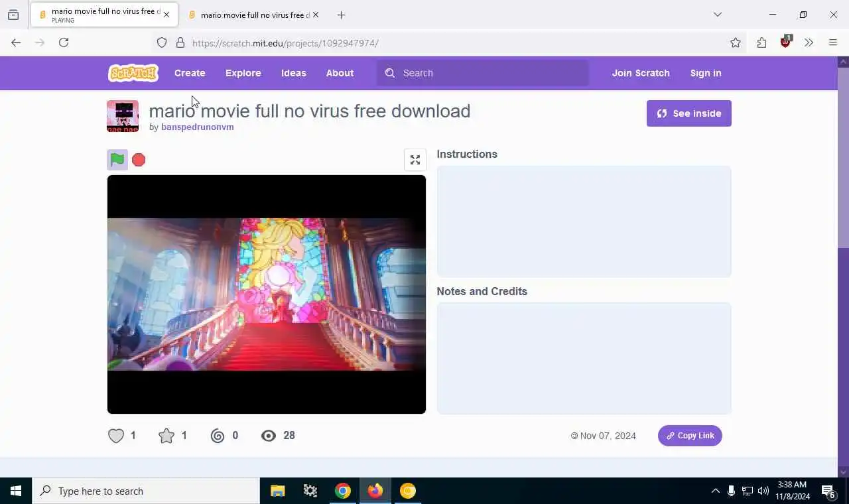The height and width of the screenshot is (504, 849).
Task: Open File Explorer from the taskbar
Action: click(x=277, y=491)
